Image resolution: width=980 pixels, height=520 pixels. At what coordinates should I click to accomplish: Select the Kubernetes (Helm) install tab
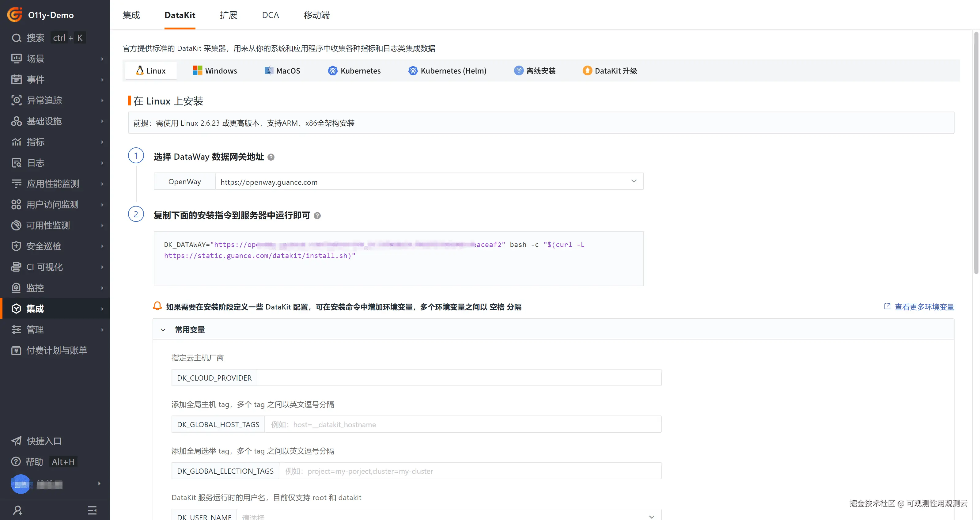point(447,71)
